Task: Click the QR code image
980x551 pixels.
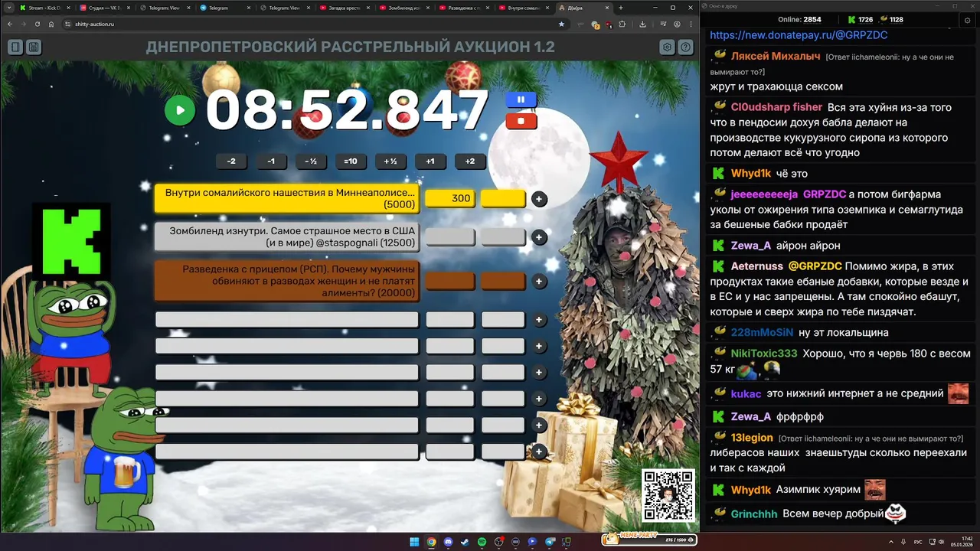Action: point(668,495)
